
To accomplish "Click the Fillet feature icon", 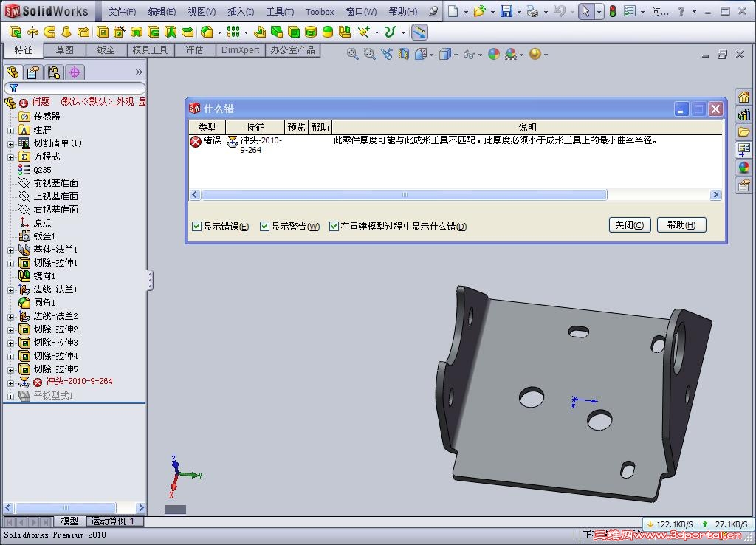I will coord(207,32).
